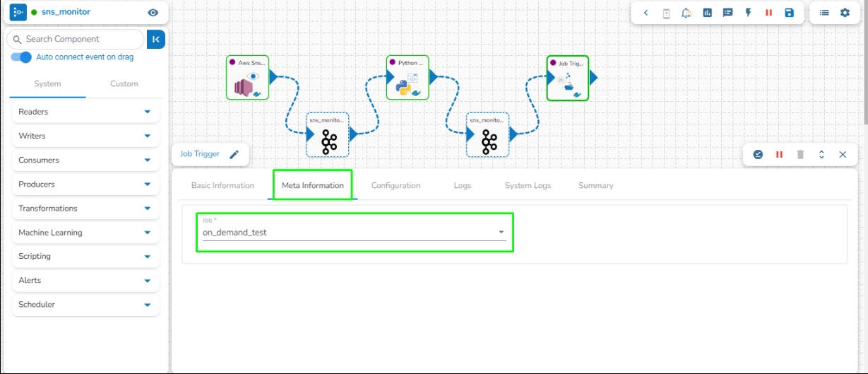This screenshot has width=868, height=374.
Task: Click the back arrow in top toolbar
Action: (646, 13)
